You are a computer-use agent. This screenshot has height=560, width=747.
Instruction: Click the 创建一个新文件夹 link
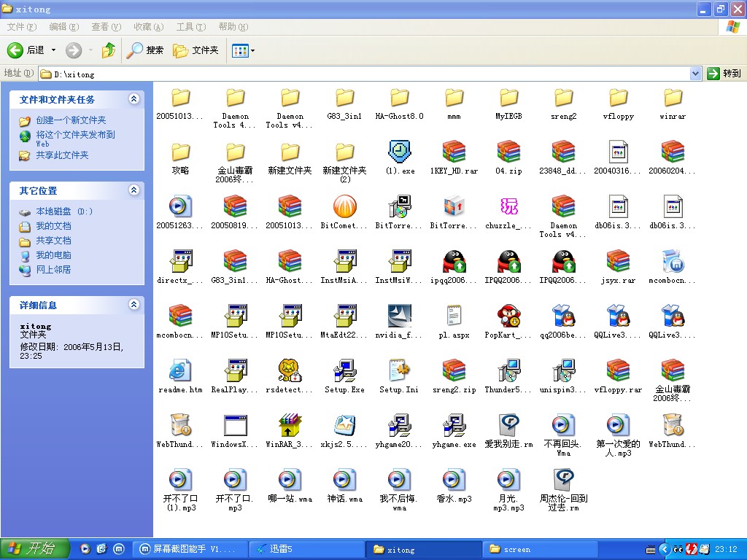[x=71, y=120]
